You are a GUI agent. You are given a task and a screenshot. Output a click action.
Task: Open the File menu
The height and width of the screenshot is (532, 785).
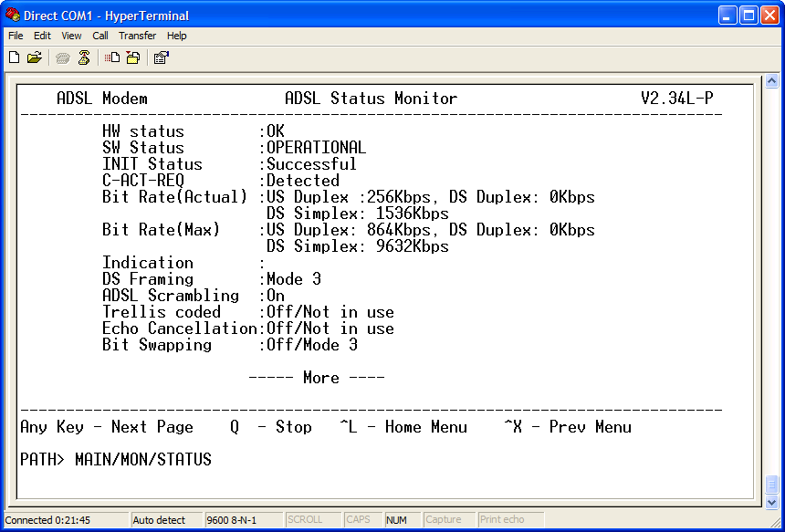pyautogui.click(x=16, y=36)
